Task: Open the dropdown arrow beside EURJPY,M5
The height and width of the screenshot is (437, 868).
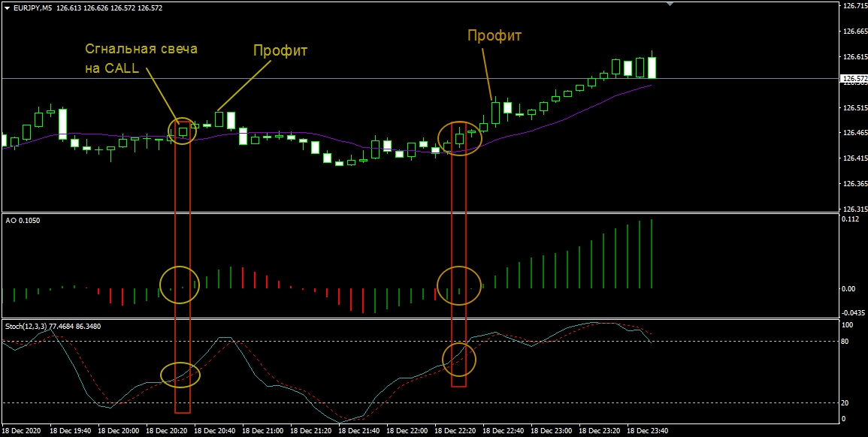Action: pyautogui.click(x=7, y=8)
